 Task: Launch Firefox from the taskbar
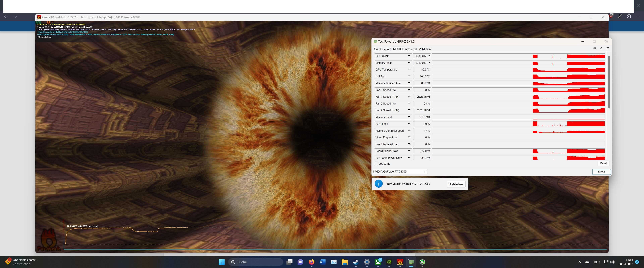[x=311, y=262]
